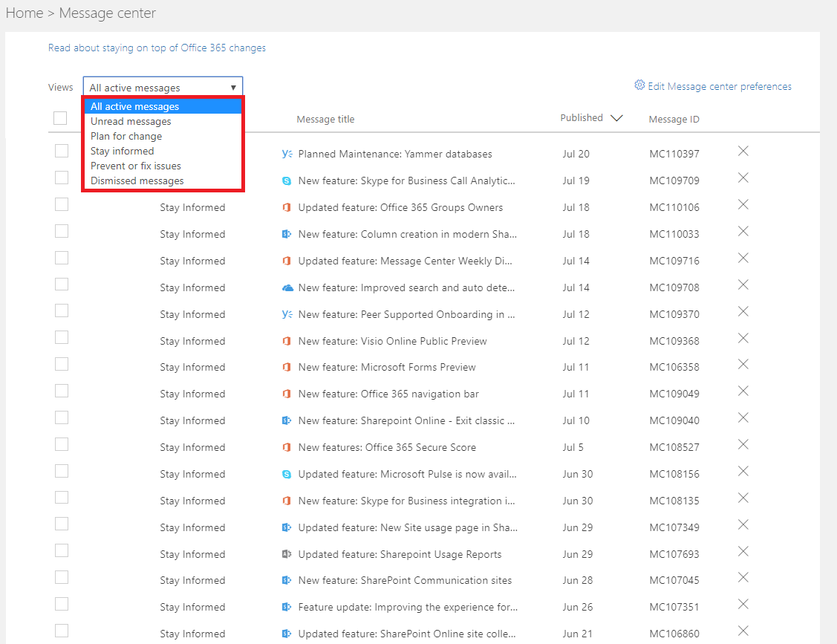Check the box for Office 365 Groups Owners row
Screen dimensions: 837x644
click(x=62, y=205)
